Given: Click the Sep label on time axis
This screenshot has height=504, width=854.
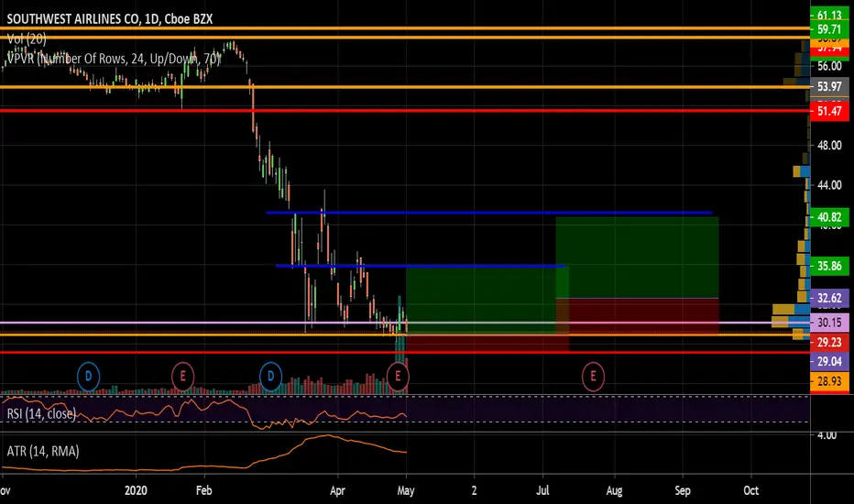Looking at the screenshot, I should (x=683, y=490).
